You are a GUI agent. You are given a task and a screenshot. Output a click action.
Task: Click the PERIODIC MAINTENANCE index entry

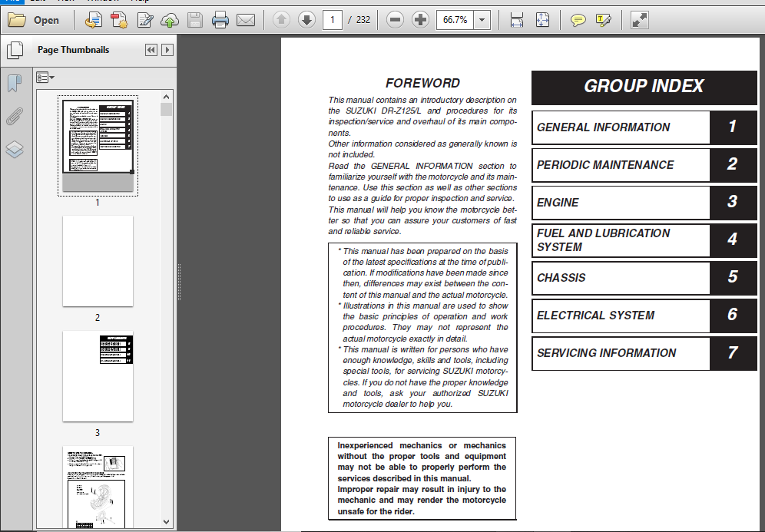coord(644,165)
